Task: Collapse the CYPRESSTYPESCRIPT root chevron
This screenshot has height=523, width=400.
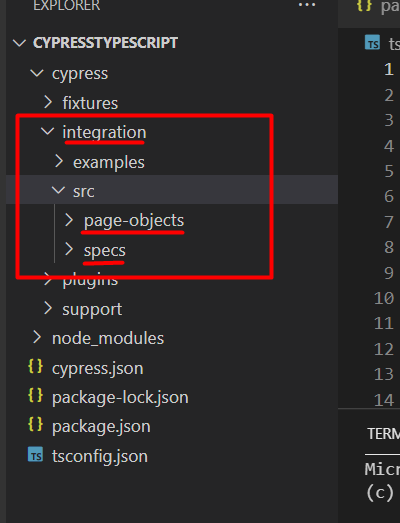Action: tap(19, 43)
